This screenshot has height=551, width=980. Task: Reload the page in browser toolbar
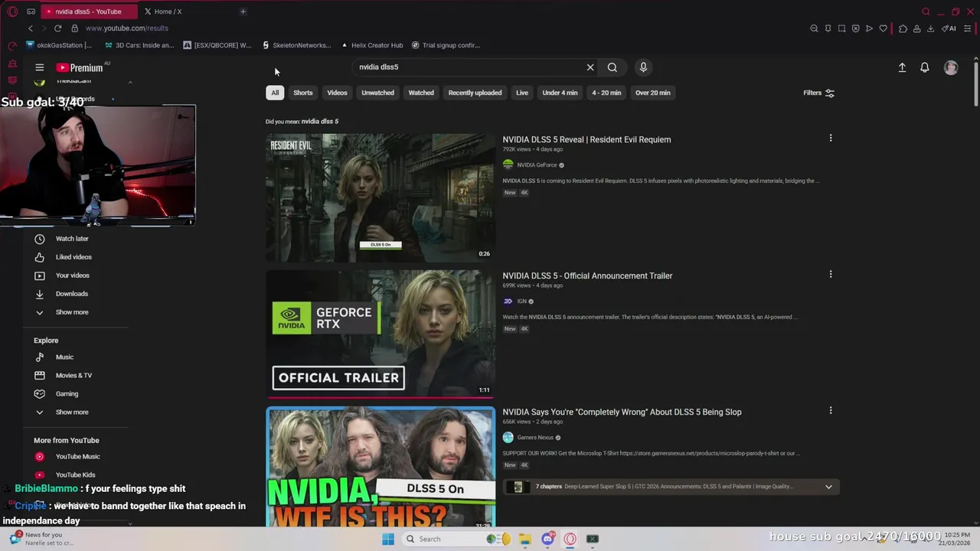(57, 28)
